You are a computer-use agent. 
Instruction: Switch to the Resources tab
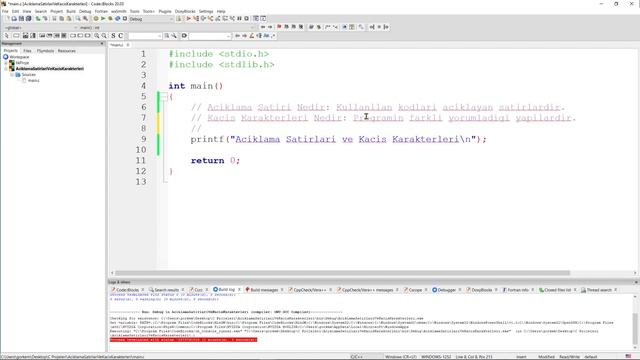tap(67, 51)
